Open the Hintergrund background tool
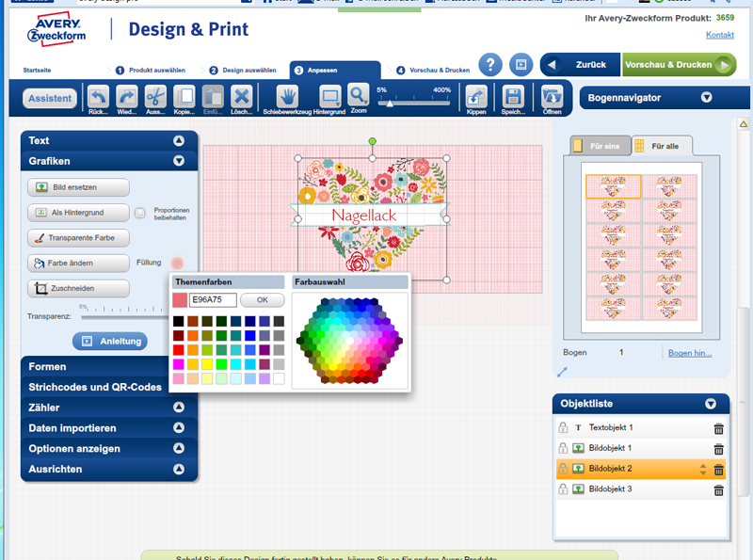The image size is (753, 560). click(329, 96)
